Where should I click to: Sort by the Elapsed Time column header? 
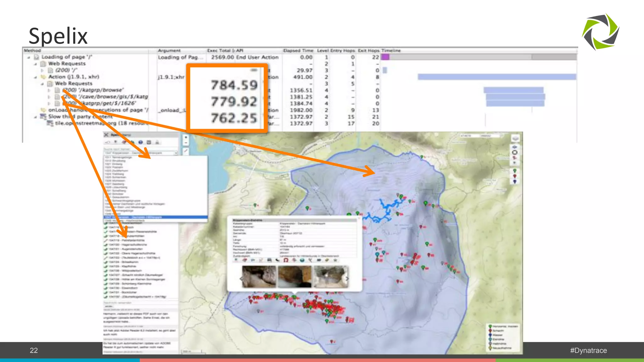point(298,50)
